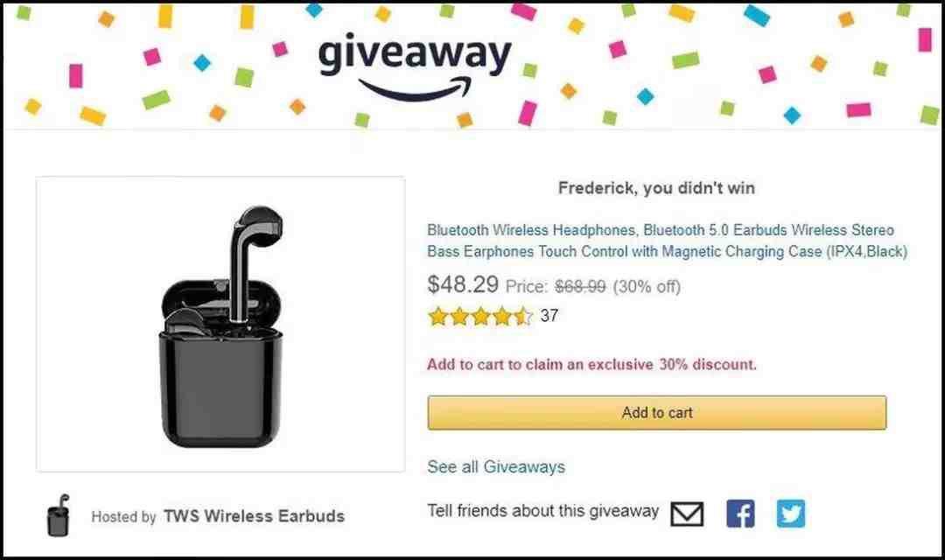Click the $48.29 discounted price
Viewport: 945px width, 560px height.
coord(463,284)
